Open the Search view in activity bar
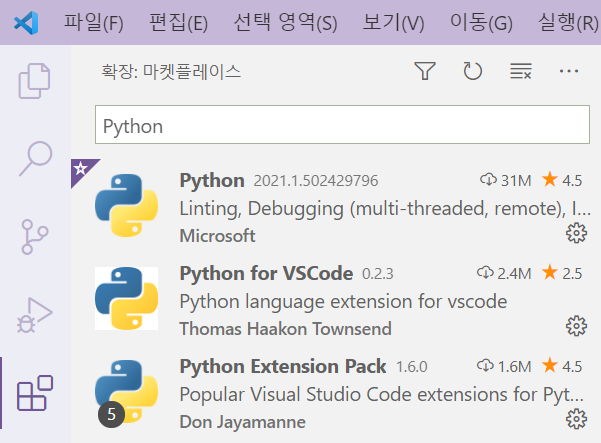The image size is (601, 443). pyautogui.click(x=35, y=158)
